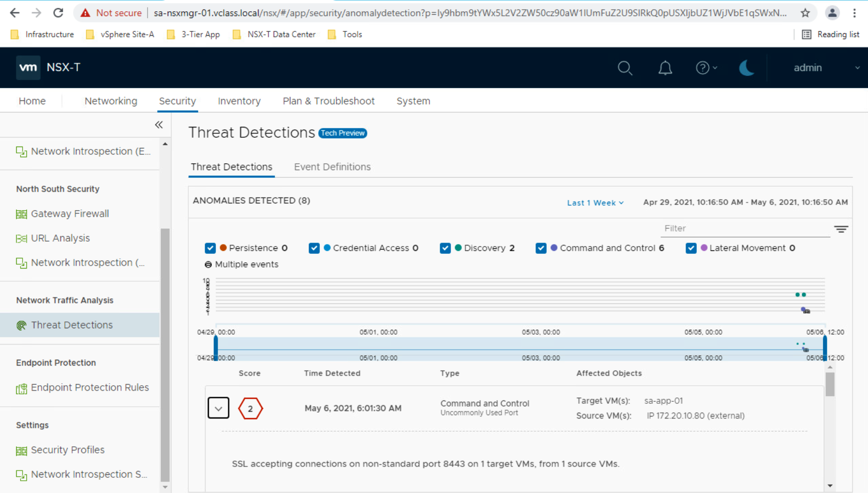
Task: Switch to the Networking tab
Action: pos(111,101)
